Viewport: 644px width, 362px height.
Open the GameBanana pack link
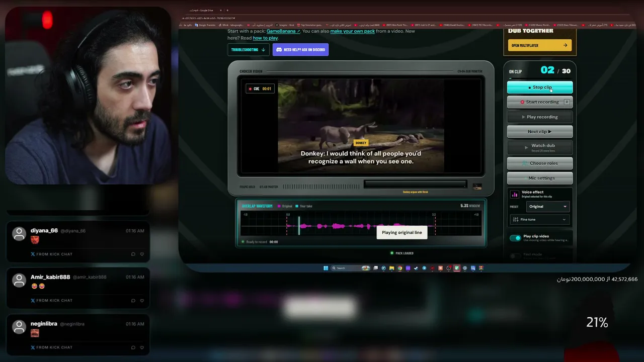tap(283, 31)
